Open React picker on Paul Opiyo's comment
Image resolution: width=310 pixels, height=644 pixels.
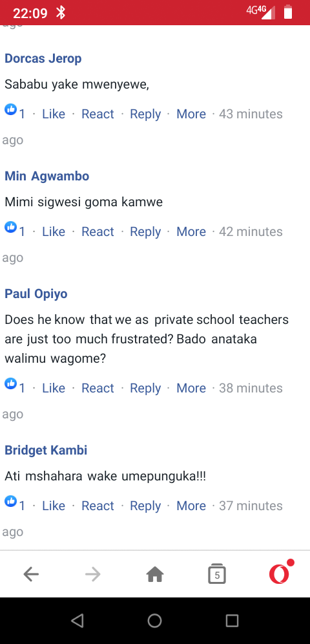click(98, 388)
